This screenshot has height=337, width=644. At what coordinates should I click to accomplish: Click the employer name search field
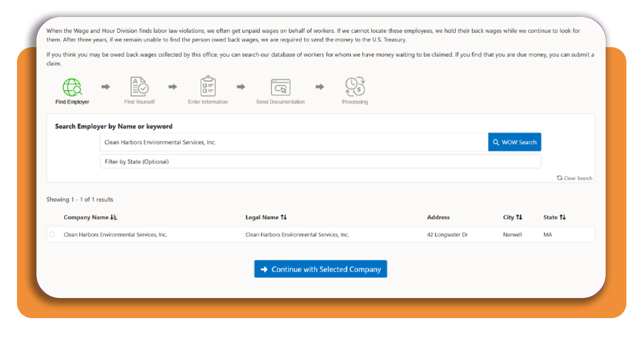[x=294, y=142]
